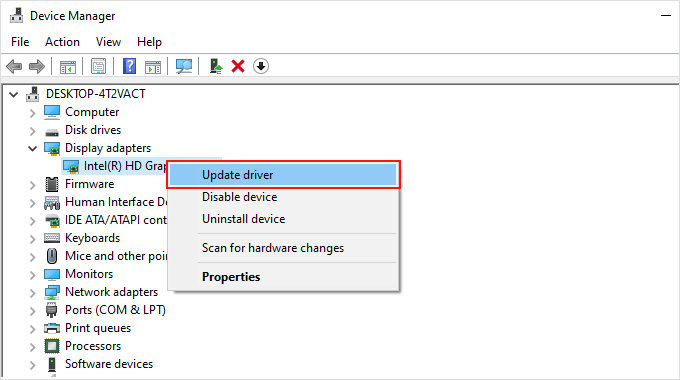Expand the Mice and other pointing devices chevron
This screenshot has width=680, height=380.
tap(33, 257)
